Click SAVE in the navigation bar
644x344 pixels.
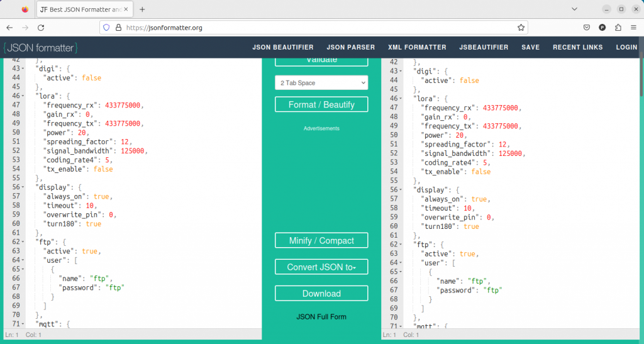530,47
